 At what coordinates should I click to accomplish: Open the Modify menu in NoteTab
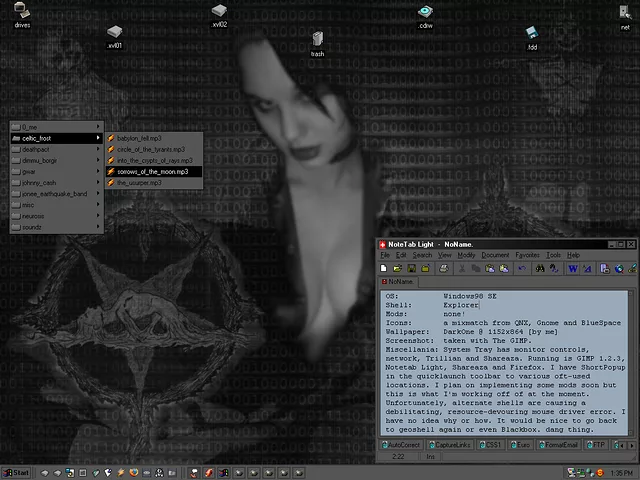[466, 255]
